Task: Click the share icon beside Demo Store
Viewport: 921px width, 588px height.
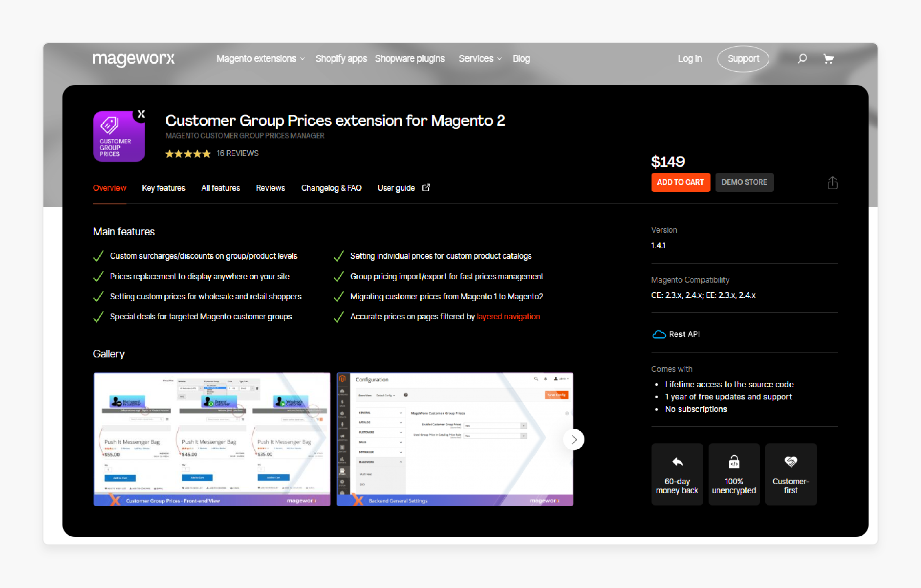Action: click(832, 183)
